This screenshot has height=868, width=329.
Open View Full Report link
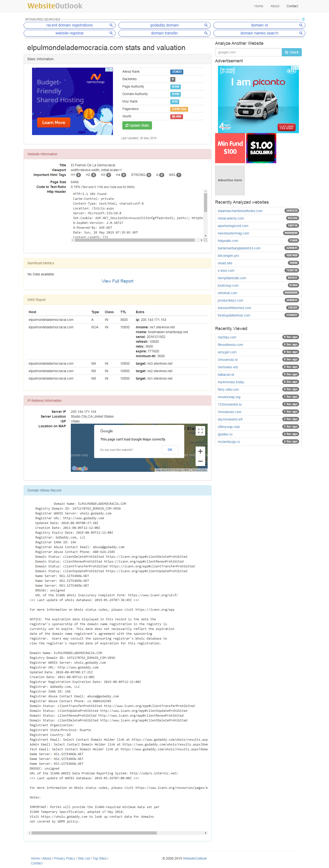coord(117,281)
